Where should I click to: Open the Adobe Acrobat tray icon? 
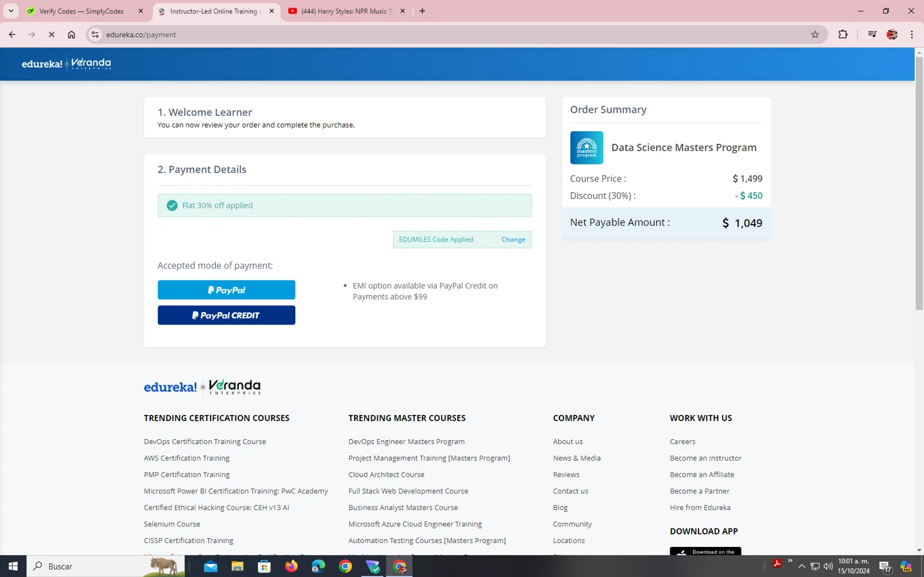[777, 563]
